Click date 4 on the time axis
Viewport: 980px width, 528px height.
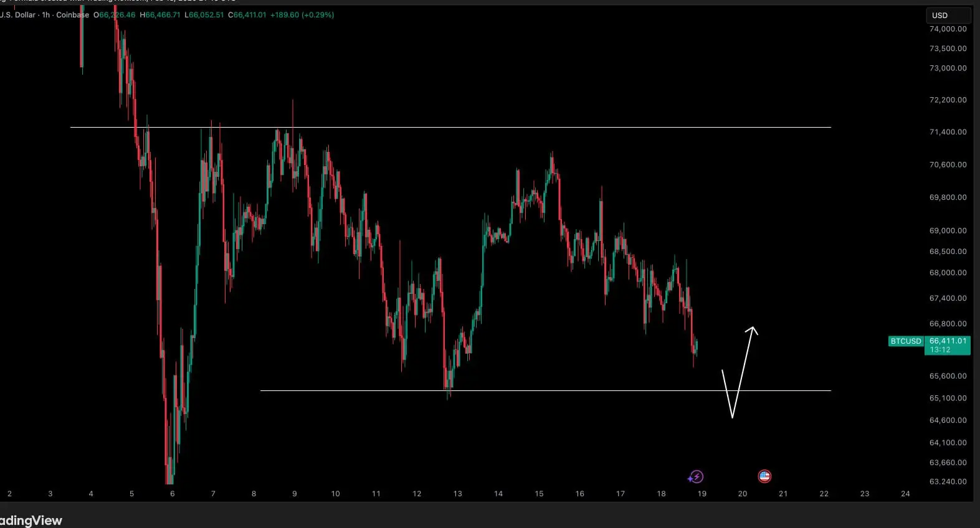click(91, 494)
